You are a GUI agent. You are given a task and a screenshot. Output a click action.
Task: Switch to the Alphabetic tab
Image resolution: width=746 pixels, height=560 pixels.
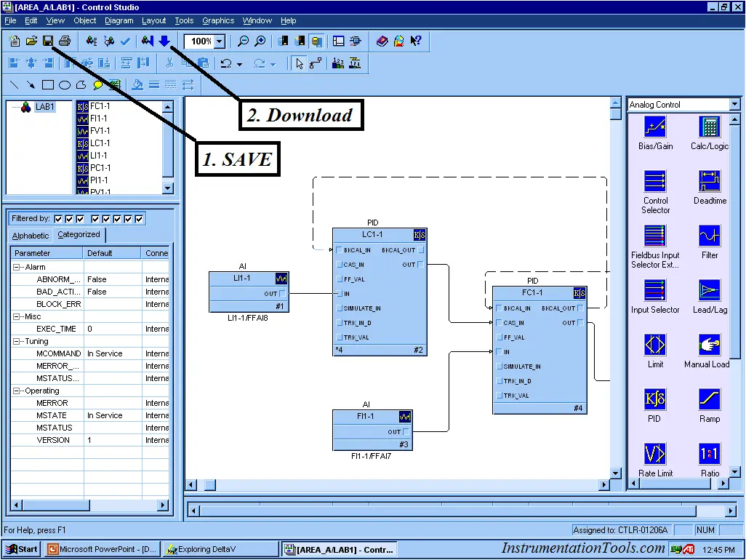31,236
